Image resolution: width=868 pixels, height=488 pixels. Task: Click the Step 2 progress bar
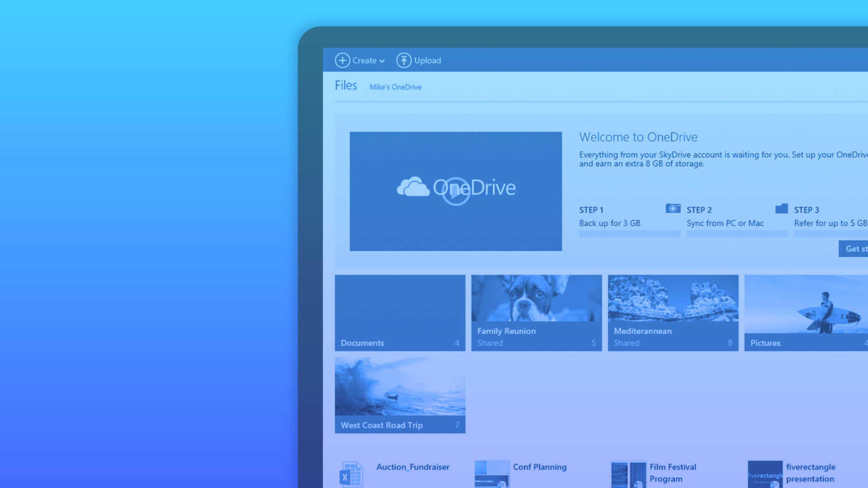point(737,233)
